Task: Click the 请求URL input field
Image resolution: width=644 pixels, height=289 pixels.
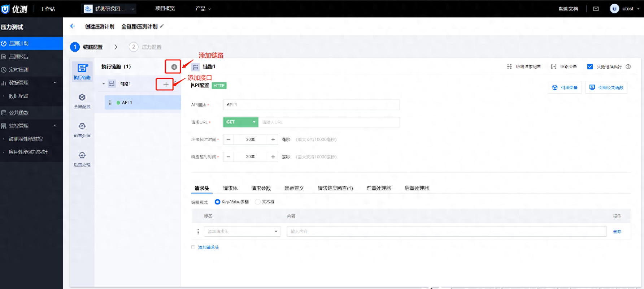Action: (329, 122)
